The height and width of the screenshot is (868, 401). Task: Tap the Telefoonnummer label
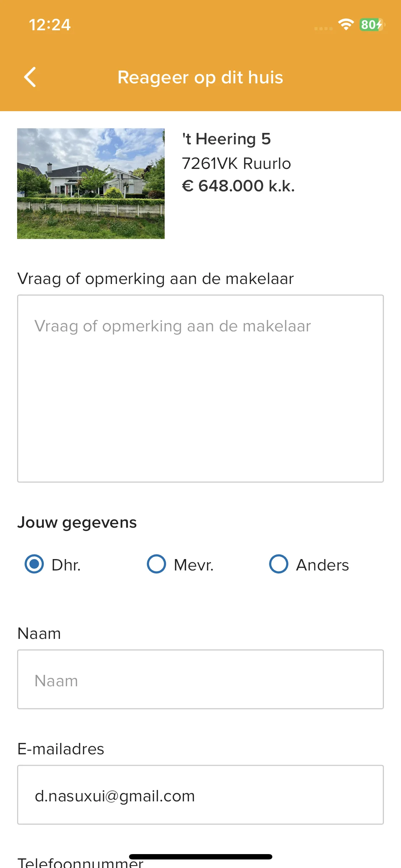tap(80, 862)
